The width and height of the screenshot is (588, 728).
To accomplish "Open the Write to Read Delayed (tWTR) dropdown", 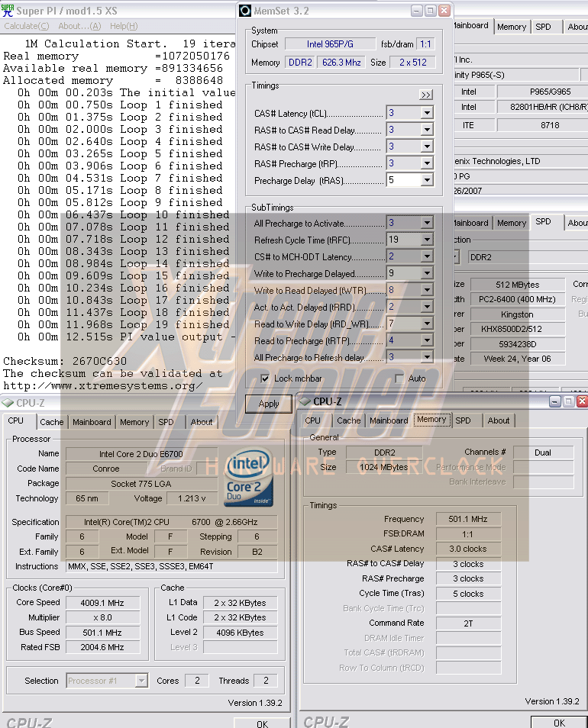I will click(427, 290).
